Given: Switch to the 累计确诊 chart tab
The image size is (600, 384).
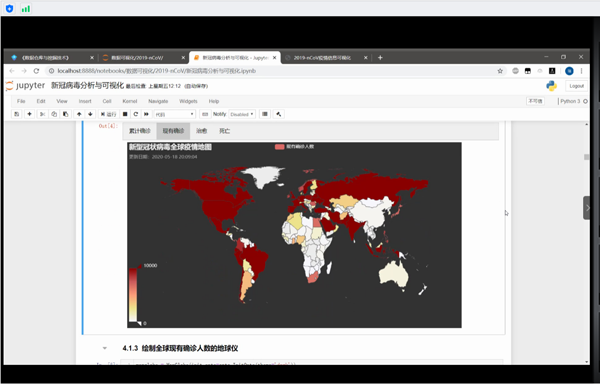Looking at the screenshot, I should tap(140, 131).
